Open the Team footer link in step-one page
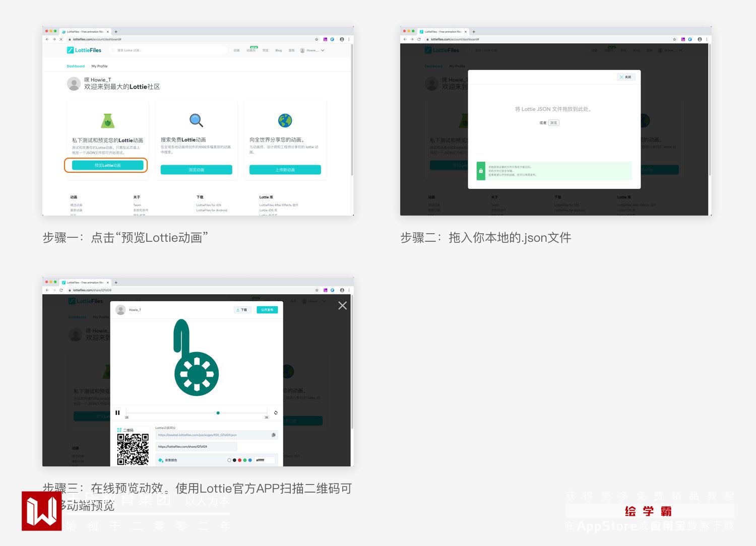This screenshot has width=756, height=546. (137, 205)
